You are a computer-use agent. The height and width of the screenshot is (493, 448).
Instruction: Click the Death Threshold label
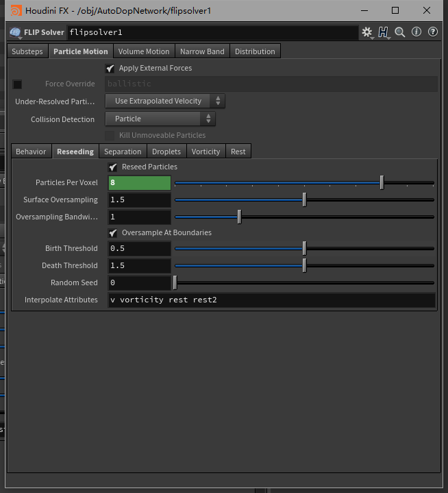[x=70, y=265]
